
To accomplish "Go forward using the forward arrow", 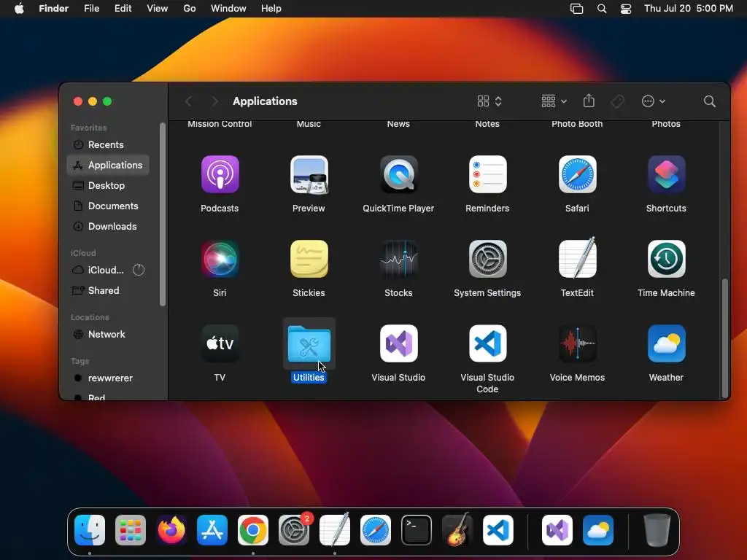I will click(x=215, y=101).
